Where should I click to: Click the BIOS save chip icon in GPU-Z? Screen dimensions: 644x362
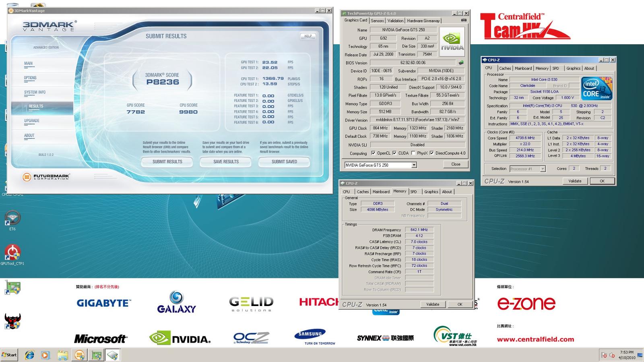tap(461, 62)
